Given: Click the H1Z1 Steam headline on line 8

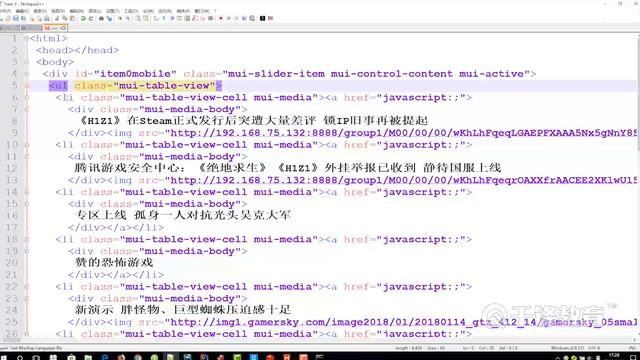Looking at the screenshot, I should (253, 121).
